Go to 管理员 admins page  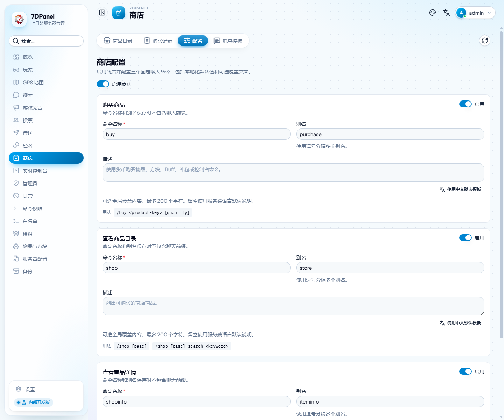(46, 183)
